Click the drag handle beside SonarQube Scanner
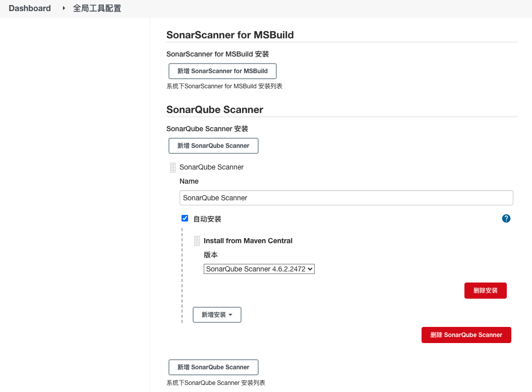The image size is (532, 392). coord(172,167)
